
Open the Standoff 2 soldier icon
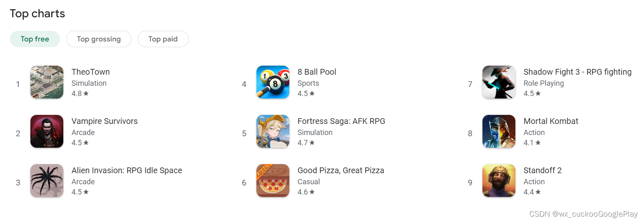coord(499,181)
